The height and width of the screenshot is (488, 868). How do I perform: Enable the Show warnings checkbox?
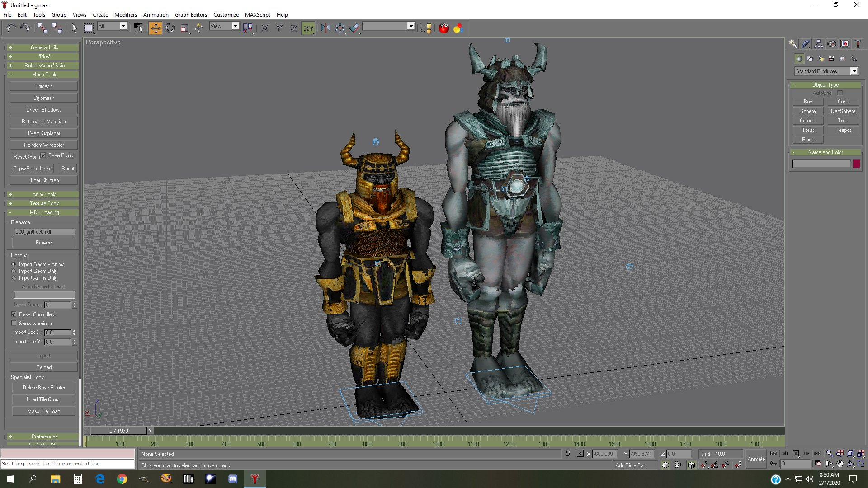click(x=14, y=324)
